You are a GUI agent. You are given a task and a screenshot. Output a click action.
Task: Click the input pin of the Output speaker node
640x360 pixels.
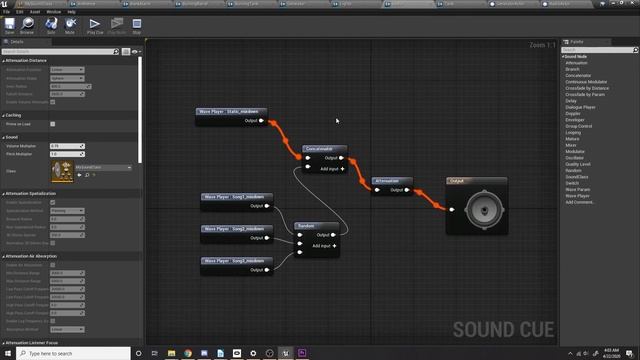(452, 209)
